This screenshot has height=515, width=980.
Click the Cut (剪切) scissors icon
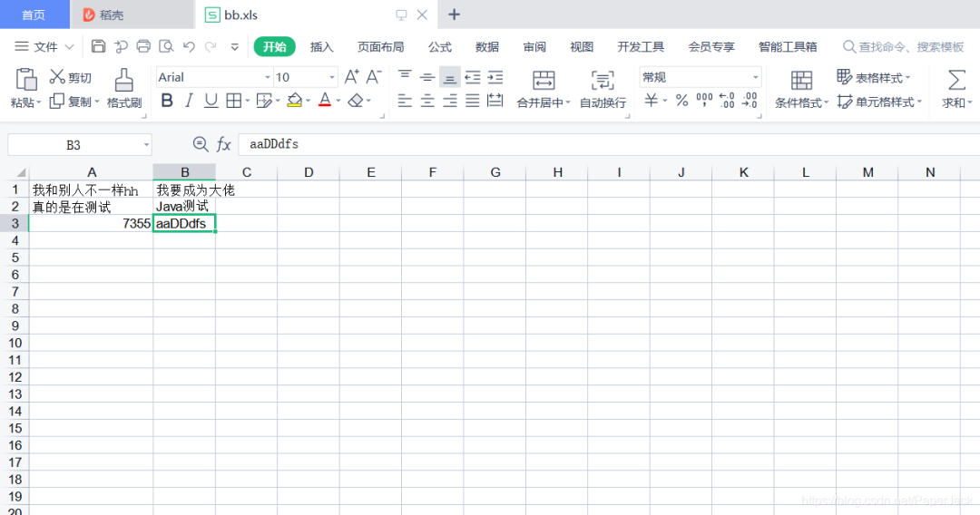point(57,77)
